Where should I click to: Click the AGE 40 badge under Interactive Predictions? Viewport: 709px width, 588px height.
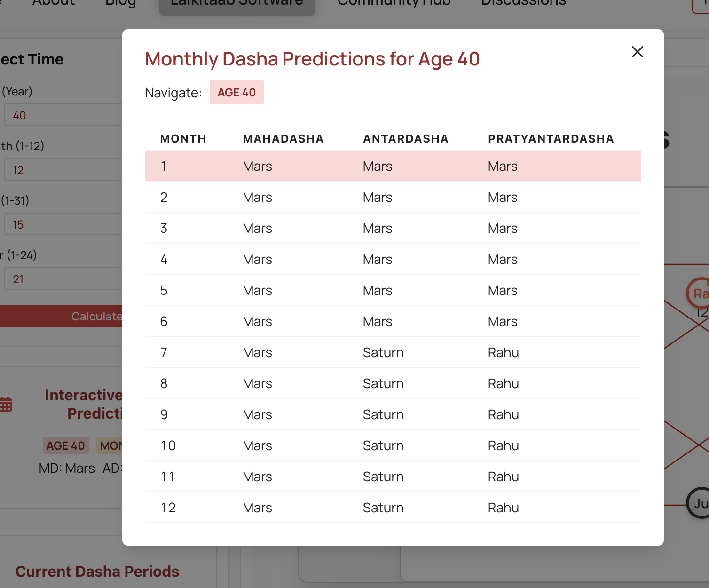pyautogui.click(x=65, y=445)
